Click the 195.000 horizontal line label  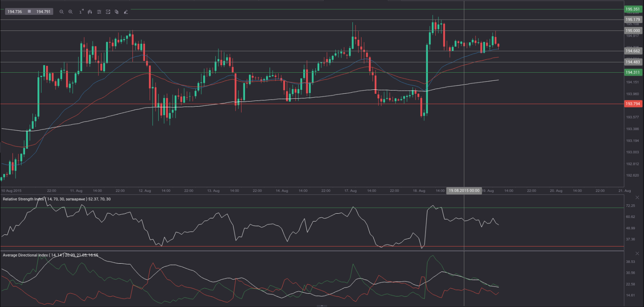pyautogui.click(x=633, y=30)
